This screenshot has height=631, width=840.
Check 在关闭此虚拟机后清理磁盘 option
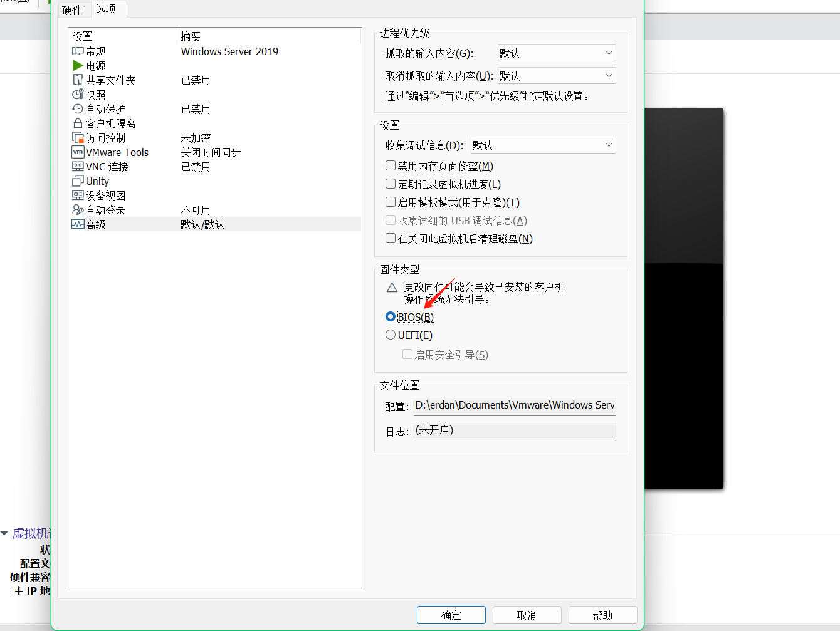coord(391,238)
